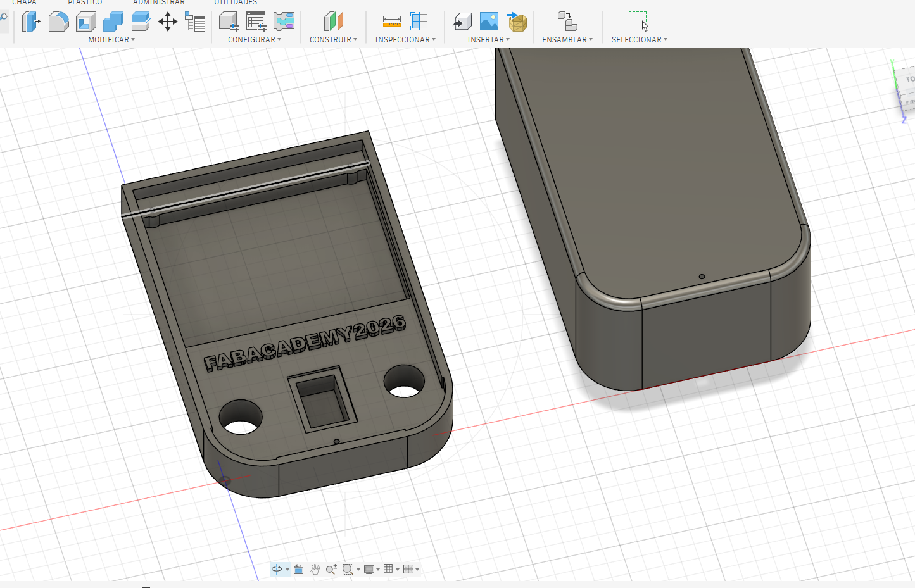The image size is (915, 588).
Task: Open the Zoom Window dropdown arrow
Action: point(358,570)
